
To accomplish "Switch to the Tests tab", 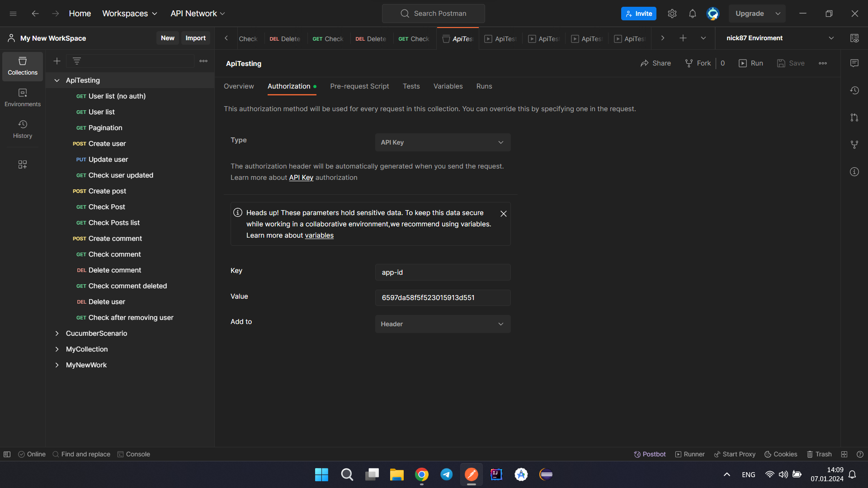I will coord(411,86).
